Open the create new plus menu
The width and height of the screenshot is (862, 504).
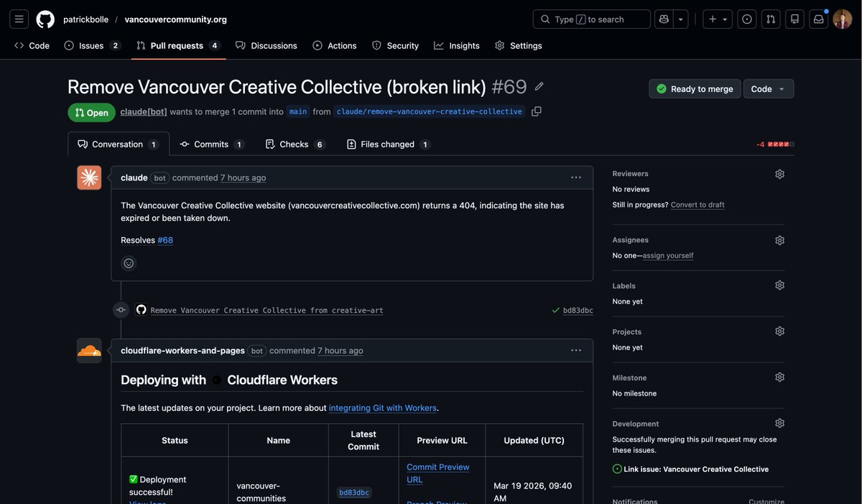(x=718, y=19)
